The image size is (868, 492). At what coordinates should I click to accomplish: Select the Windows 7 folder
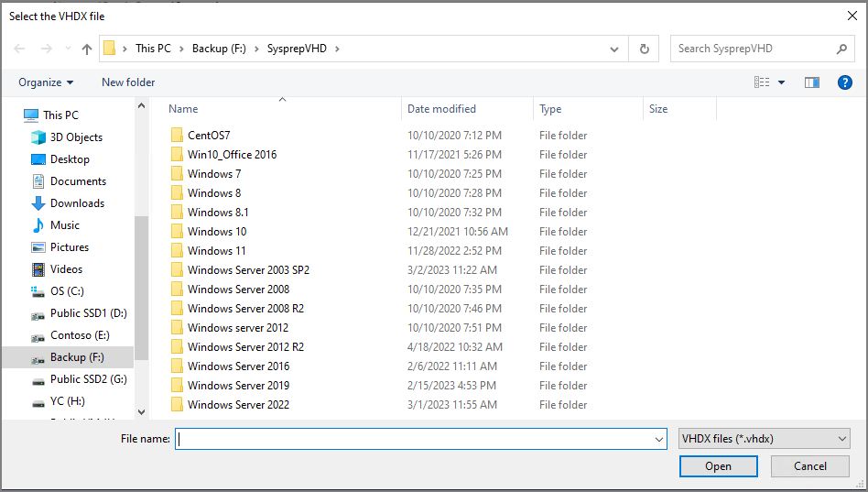tap(214, 174)
